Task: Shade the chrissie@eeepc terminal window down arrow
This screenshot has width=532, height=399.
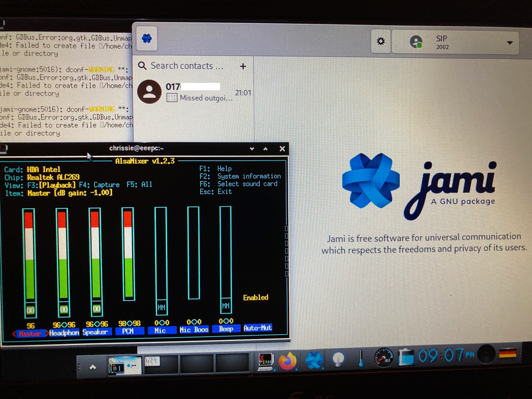Action: pyautogui.click(x=252, y=149)
